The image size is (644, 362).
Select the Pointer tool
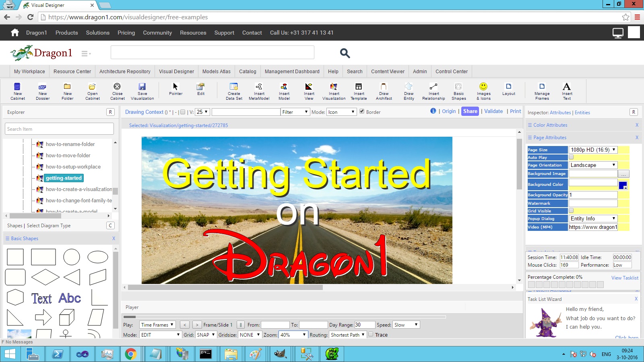click(175, 89)
